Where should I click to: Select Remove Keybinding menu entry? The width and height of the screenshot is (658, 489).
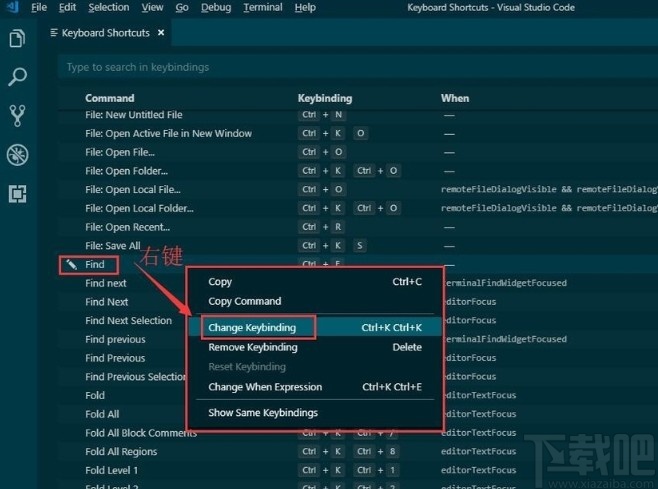pos(315,347)
